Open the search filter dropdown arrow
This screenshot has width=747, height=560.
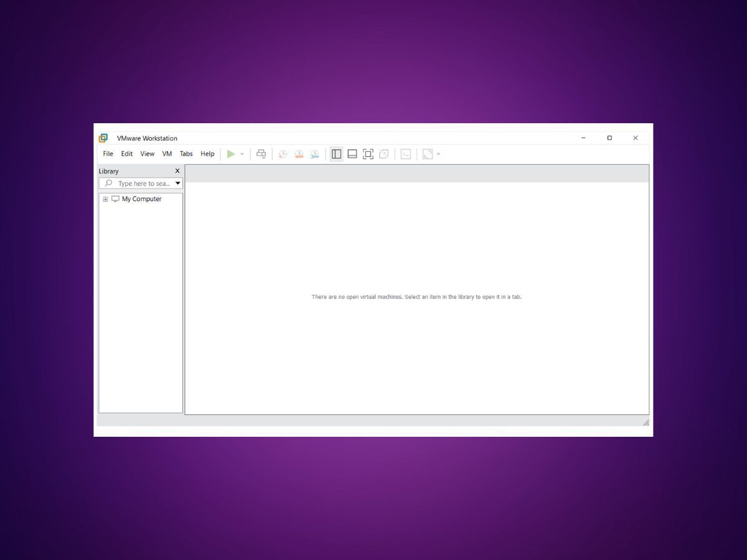(x=178, y=183)
